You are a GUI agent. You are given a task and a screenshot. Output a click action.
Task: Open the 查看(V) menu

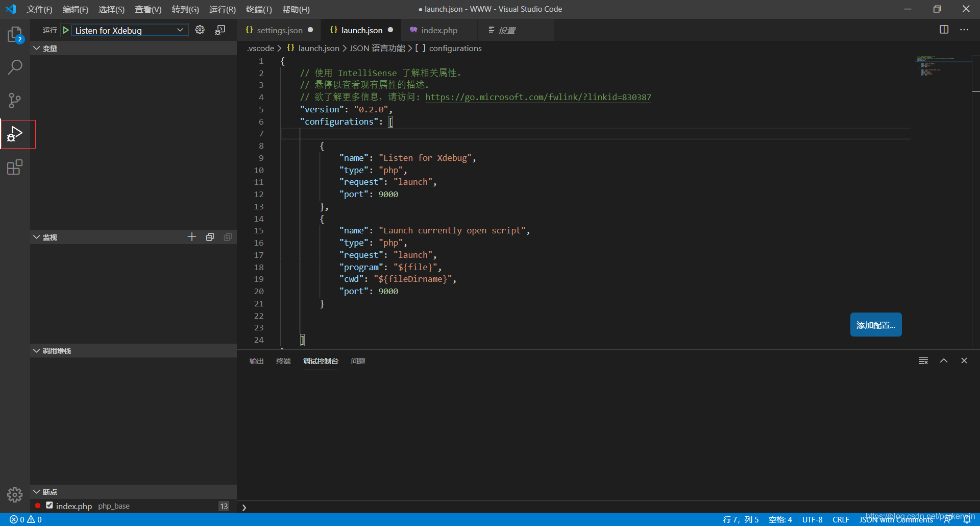[x=148, y=9]
